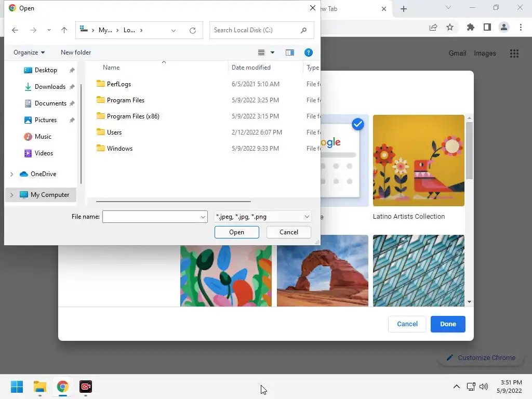The image size is (532, 399).
Task: Click Cancel in Chrome customize dialog
Action: [x=407, y=324]
